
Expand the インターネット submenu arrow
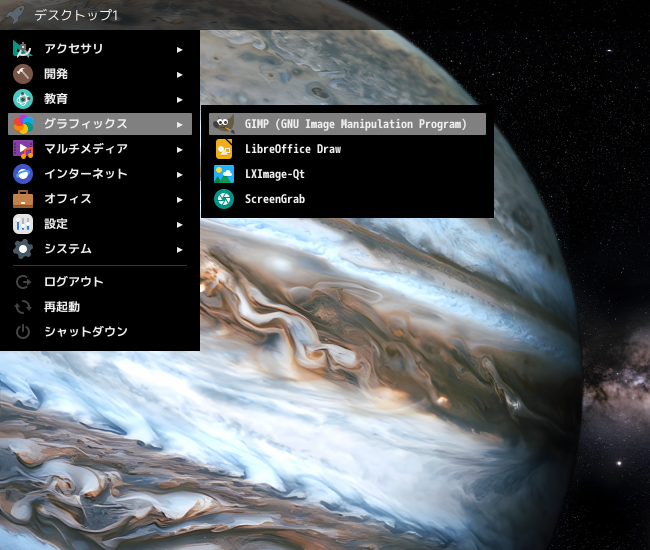179,175
